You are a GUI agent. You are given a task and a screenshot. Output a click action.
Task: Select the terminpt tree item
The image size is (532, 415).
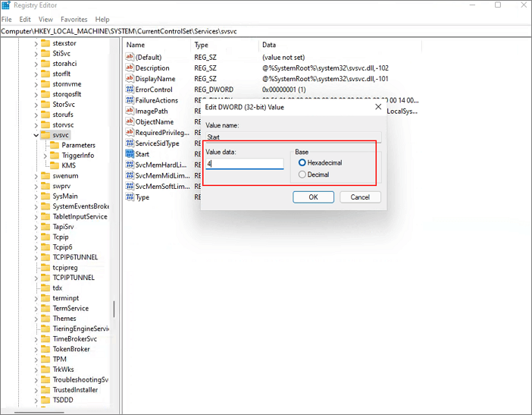tap(66, 298)
